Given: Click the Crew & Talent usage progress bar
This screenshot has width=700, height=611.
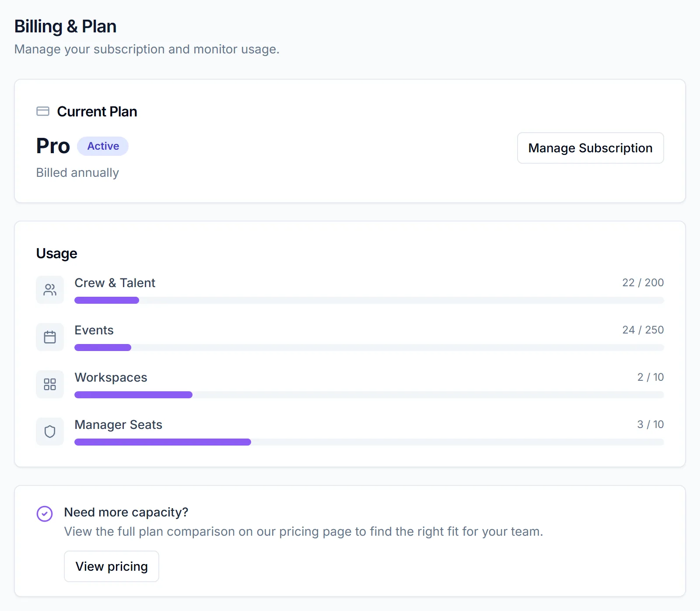Looking at the screenshot, I should coord(369,300).
